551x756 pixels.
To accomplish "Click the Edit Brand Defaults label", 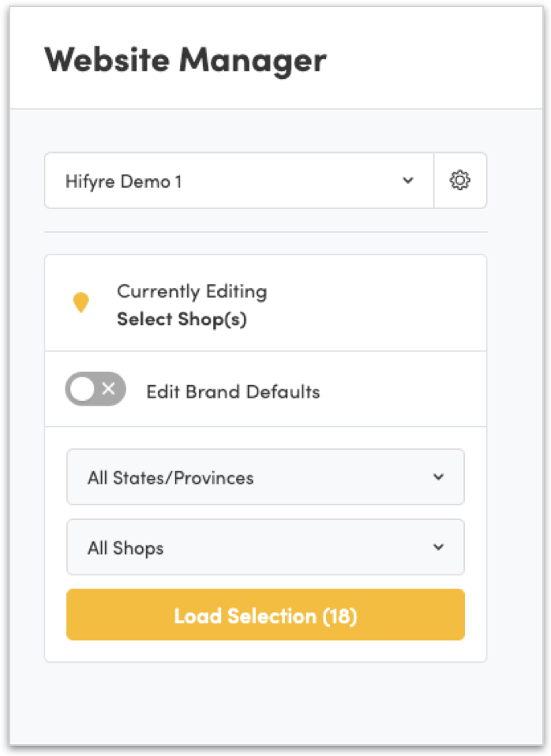I will (233, 391).
